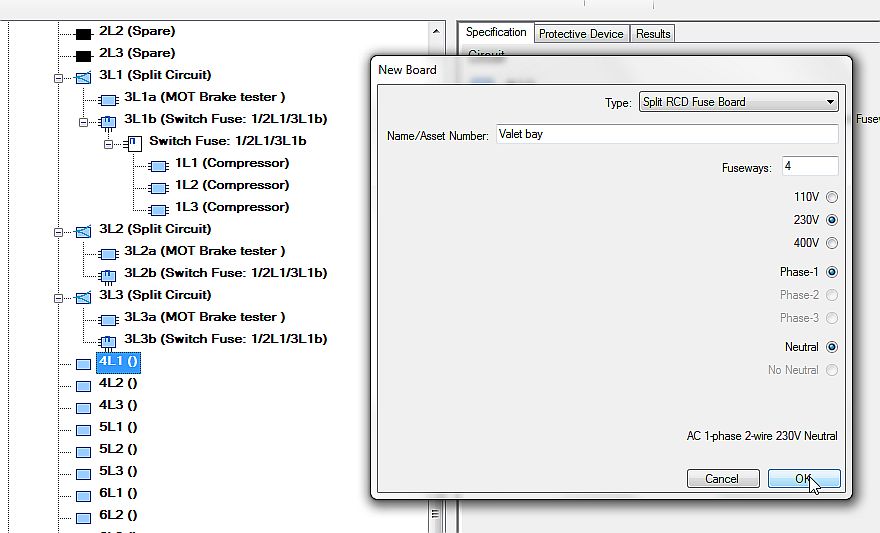Click the empty circuit icon for 6L2
The height and width of the screenshot is (533, 880).
click(83, 518)
